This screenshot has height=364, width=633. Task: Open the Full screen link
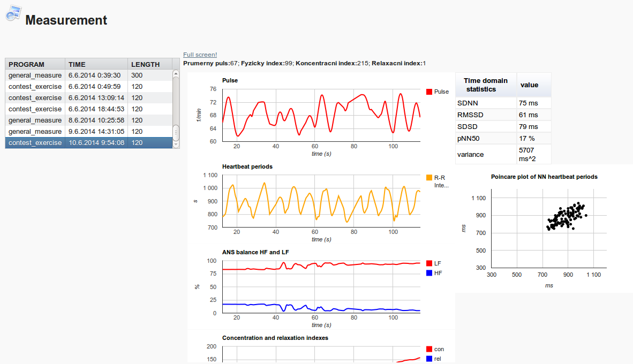(200, 55)
